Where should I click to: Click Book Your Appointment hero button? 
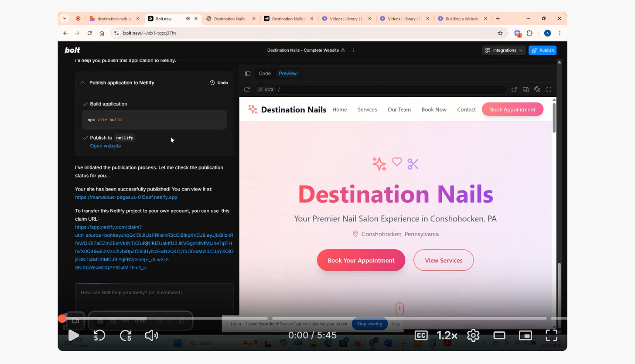pos(361,260)
